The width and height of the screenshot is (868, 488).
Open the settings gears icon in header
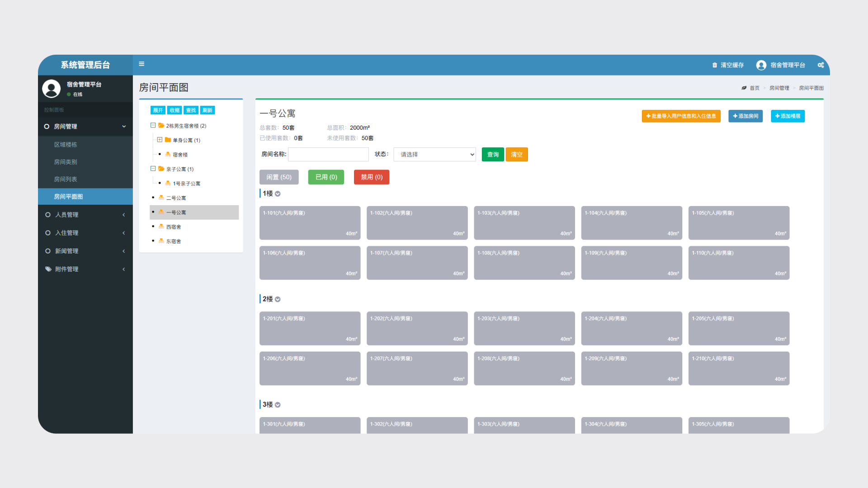coord(821,65)
